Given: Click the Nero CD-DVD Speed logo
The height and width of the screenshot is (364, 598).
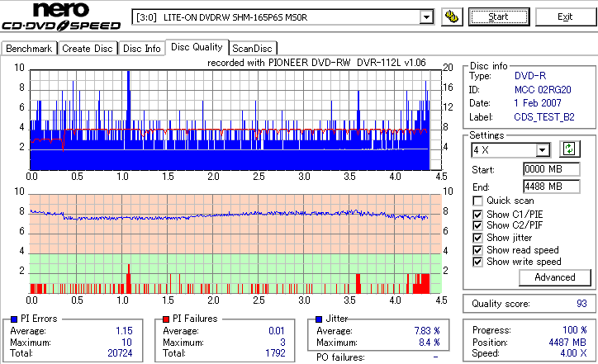Looking at the screenshot, I should tap(61, 17).
